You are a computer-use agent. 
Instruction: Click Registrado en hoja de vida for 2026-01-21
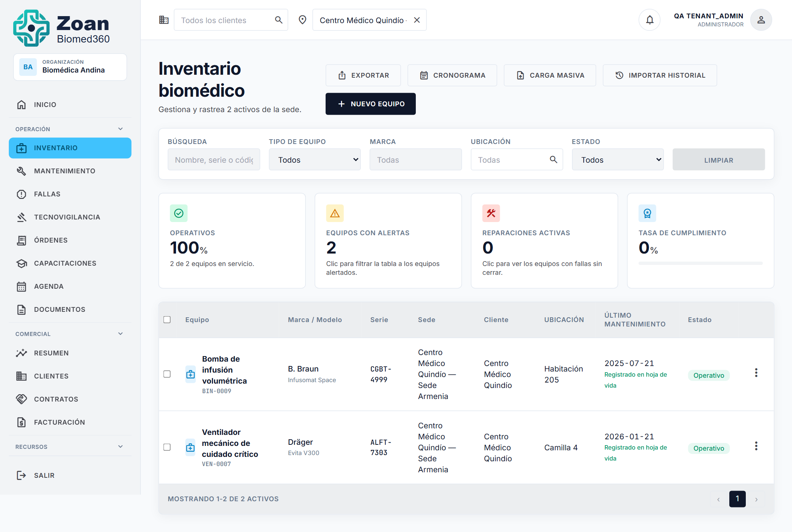[x=635, y=453]
